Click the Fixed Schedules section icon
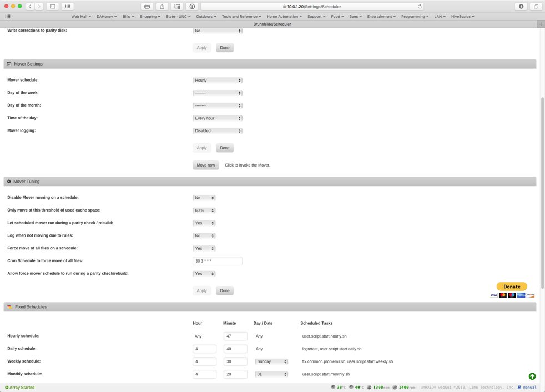The image size is (545, 392). [9, 307]
